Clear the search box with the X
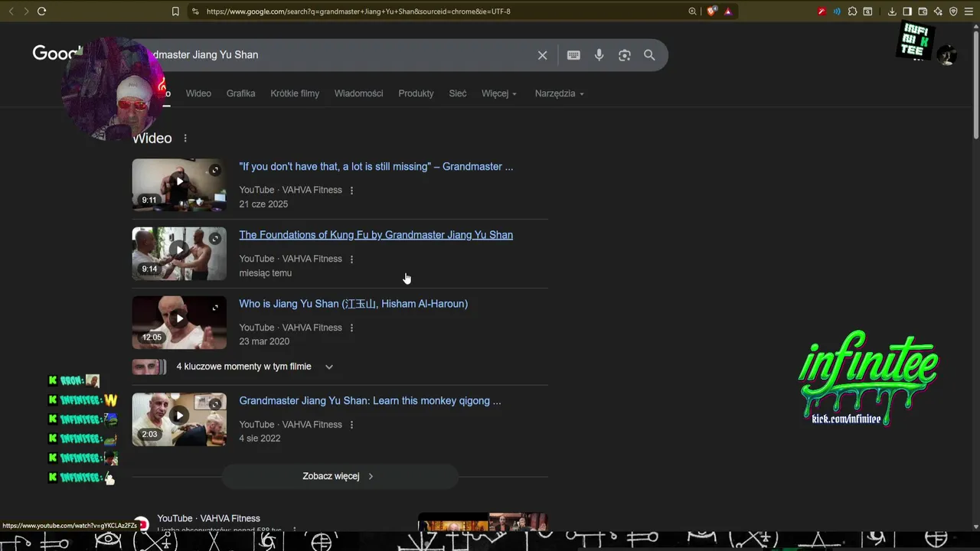Viewport: 980px width, 551px height. 542,55
